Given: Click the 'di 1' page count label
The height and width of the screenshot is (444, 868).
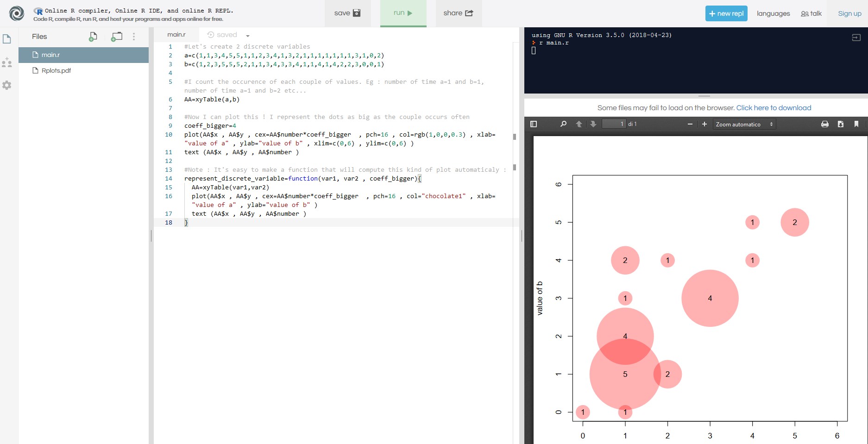Looking at the screenshot, I should (632, 124).
